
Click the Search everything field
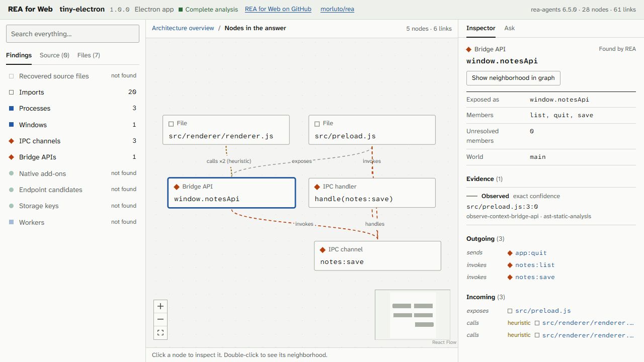72,34
